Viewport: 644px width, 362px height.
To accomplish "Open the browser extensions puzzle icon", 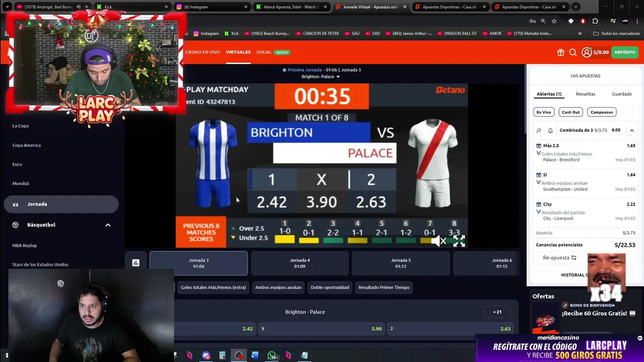I will [x=595, y=21].
